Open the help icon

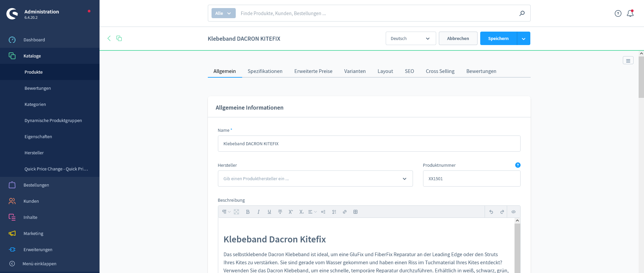(x=618, y=13)
